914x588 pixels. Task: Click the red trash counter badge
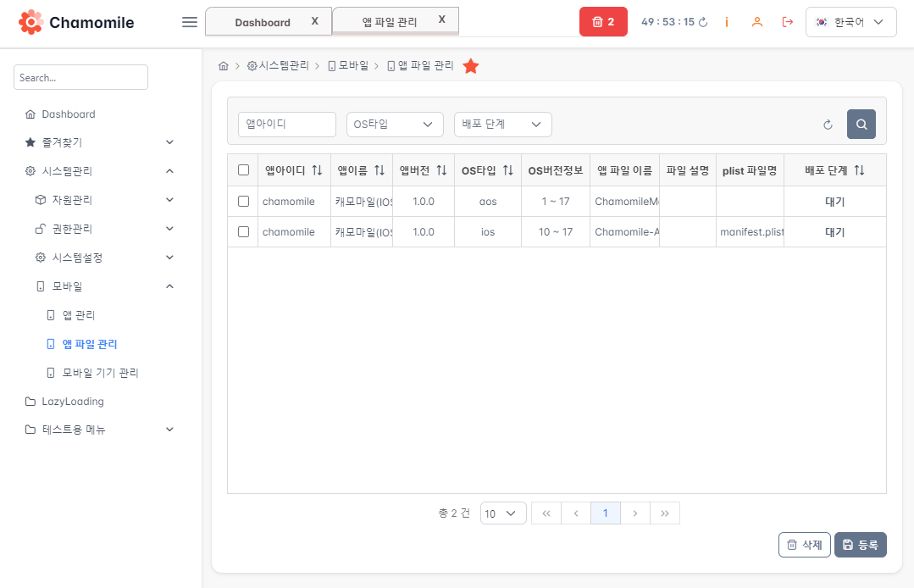coord(603,22)
